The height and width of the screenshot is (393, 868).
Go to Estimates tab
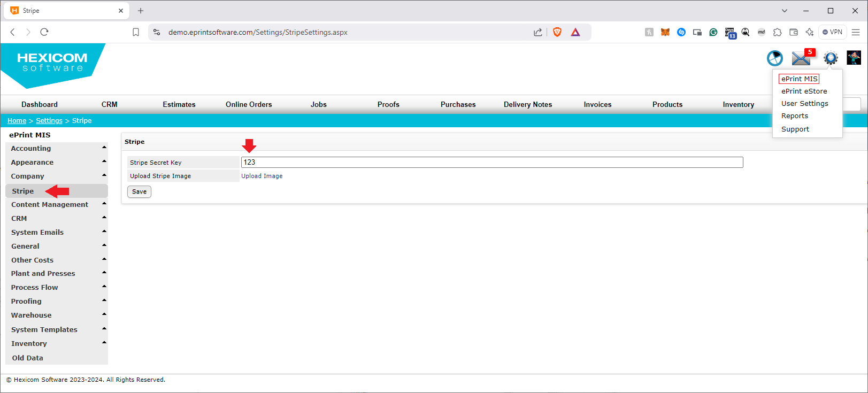pos(179,104)
